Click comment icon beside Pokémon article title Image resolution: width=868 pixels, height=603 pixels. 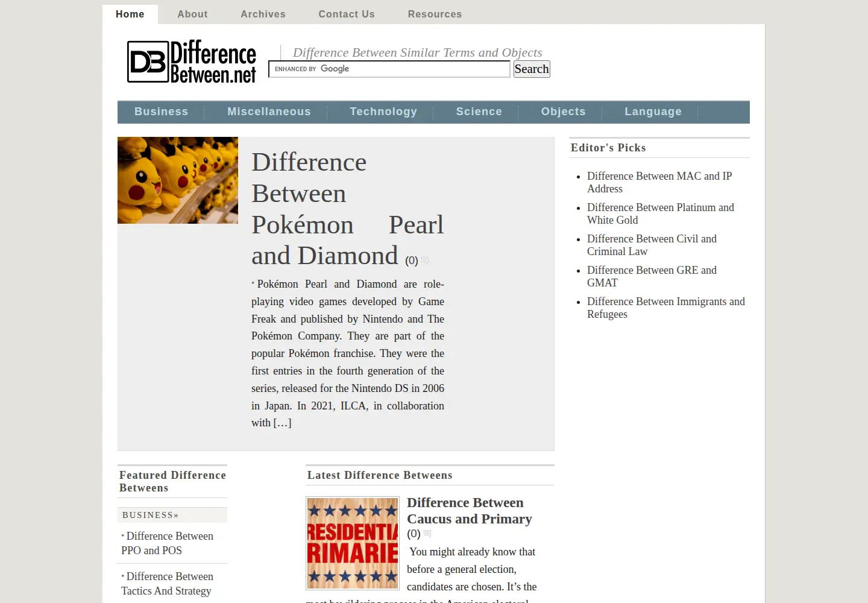coord(425,260)
